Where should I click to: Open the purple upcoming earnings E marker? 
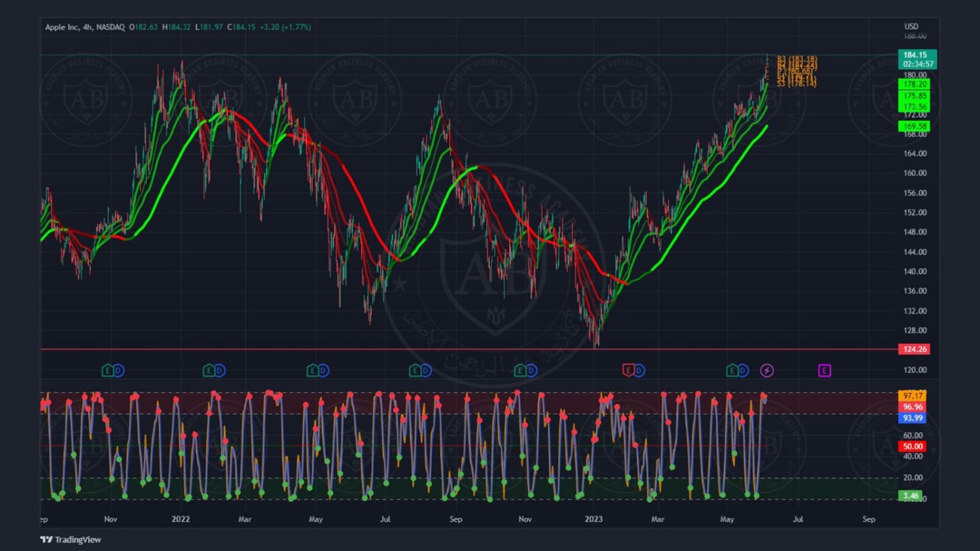[825, 371]
